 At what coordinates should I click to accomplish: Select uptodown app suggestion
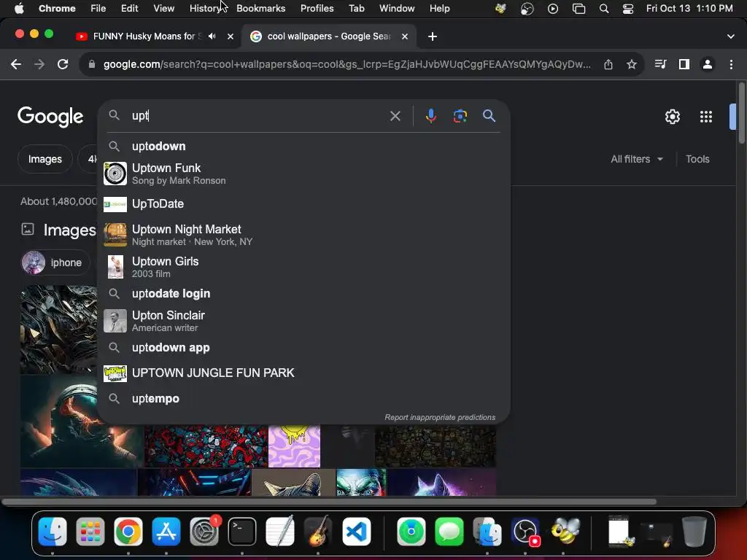303,348
